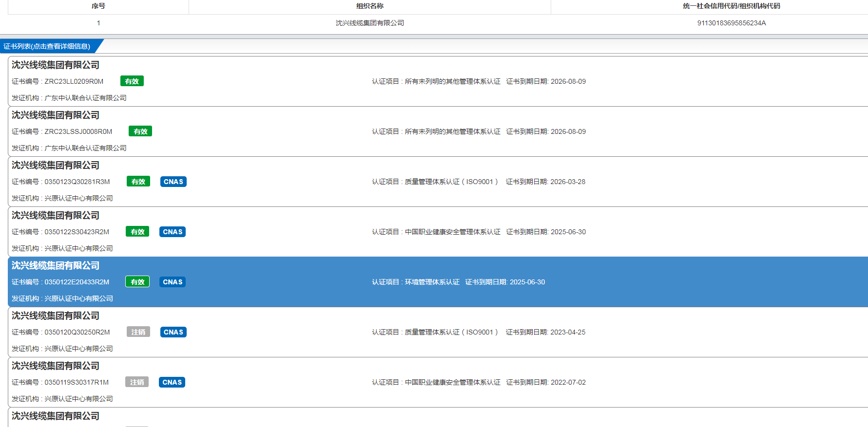Open last partially visible company entry title
The width and height of the screenshot is (868, 427).
(56, 416)
